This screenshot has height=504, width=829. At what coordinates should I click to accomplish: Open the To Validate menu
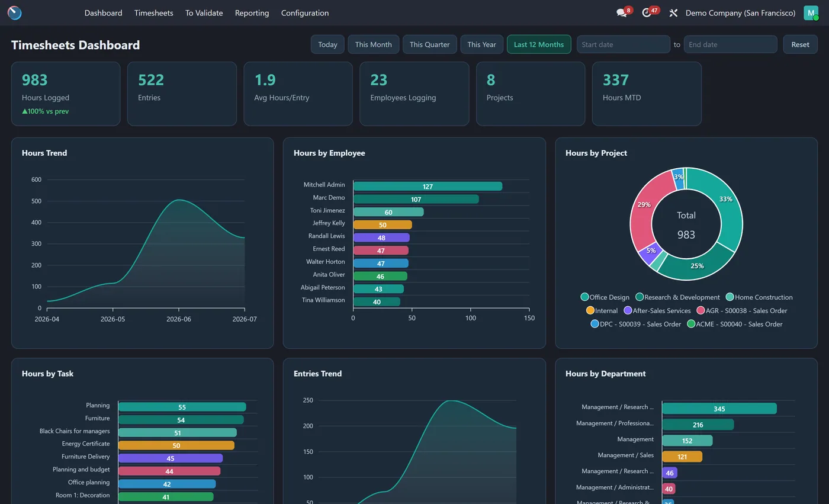[x=204, y=13]
